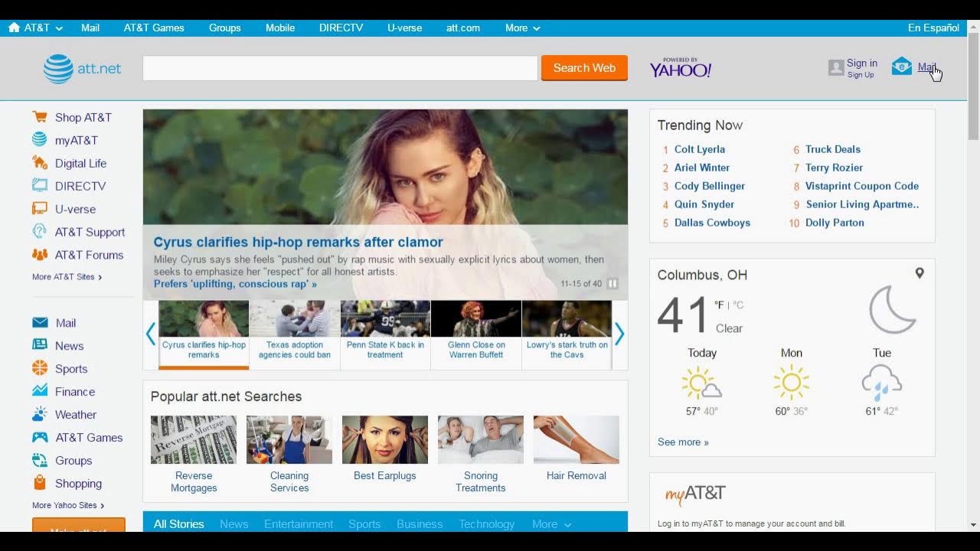Viewport: 980px width, 551px height.
Task: Click the Mail envelope icon in header
Action: click(x=902, y=67)
